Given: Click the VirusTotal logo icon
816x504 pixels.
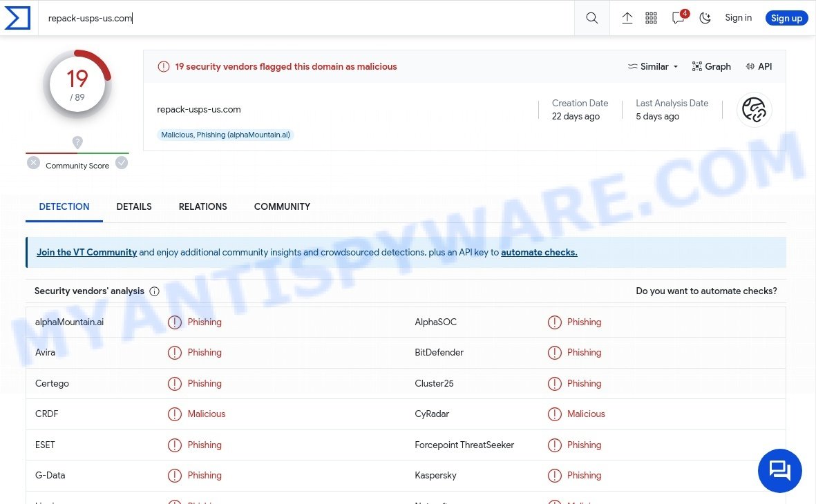Looking at the screenshot, I should tap(17, 18).
